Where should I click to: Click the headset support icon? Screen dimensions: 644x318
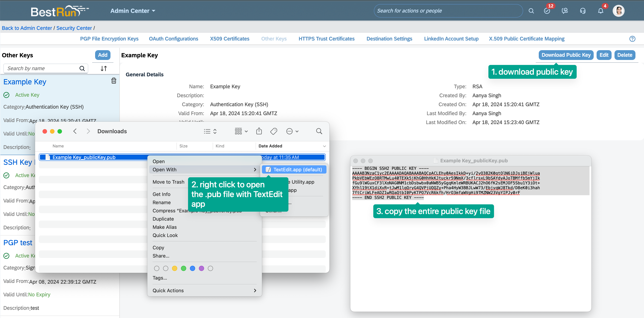tap(582, 11)
